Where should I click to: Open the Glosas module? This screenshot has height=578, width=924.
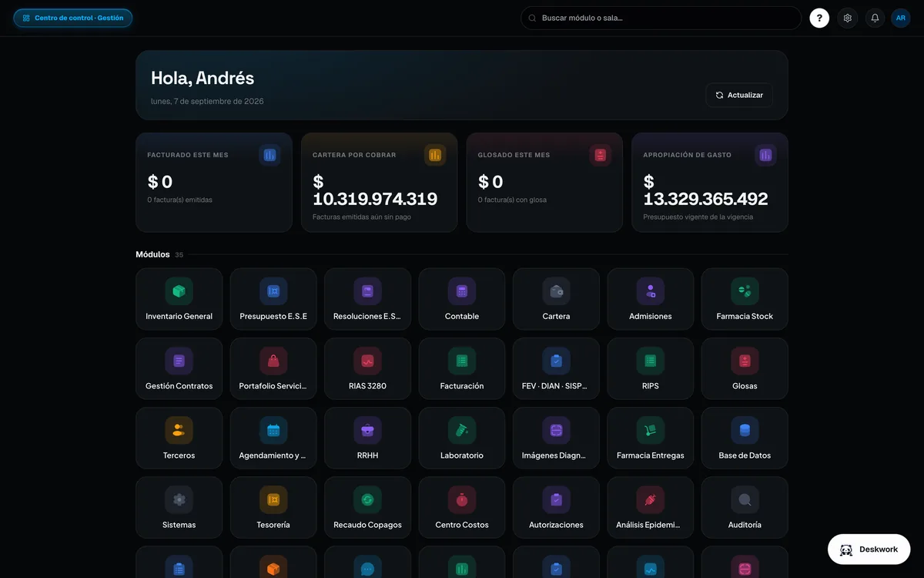(x=745, y=368)
